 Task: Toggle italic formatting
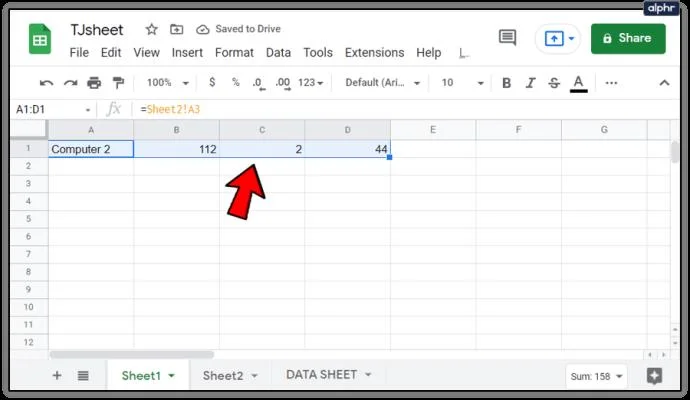pyautogui.click(x=531, y=83)
